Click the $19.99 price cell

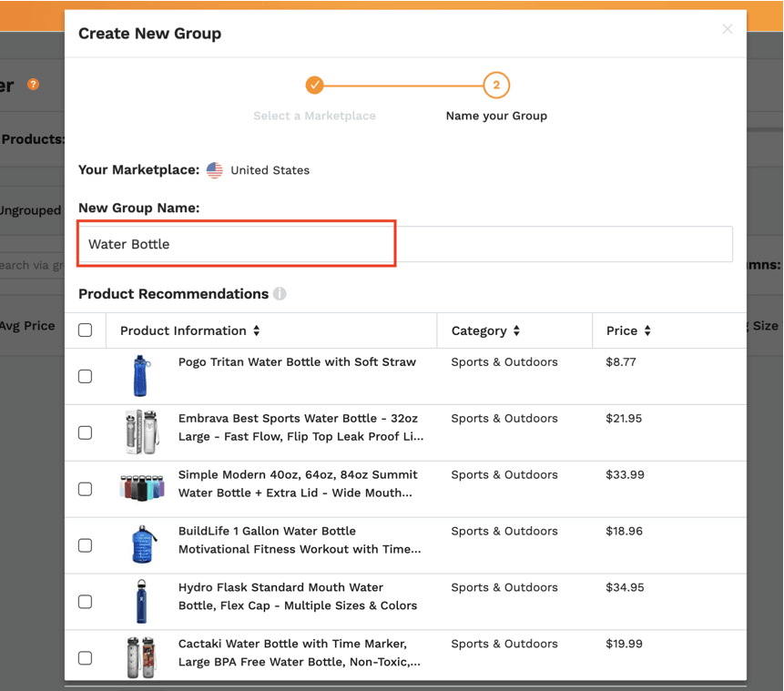tap(625, 644)
